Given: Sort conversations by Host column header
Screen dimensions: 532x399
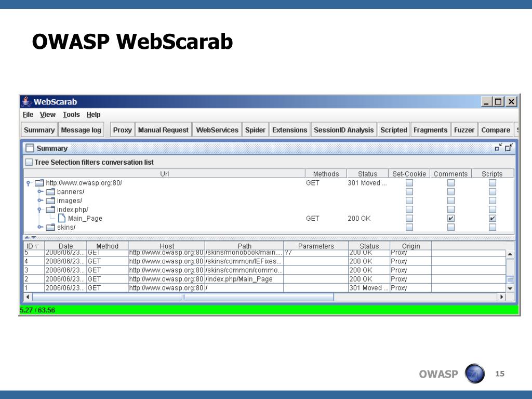Looking at the screenshot, I should tap(167, 246).
